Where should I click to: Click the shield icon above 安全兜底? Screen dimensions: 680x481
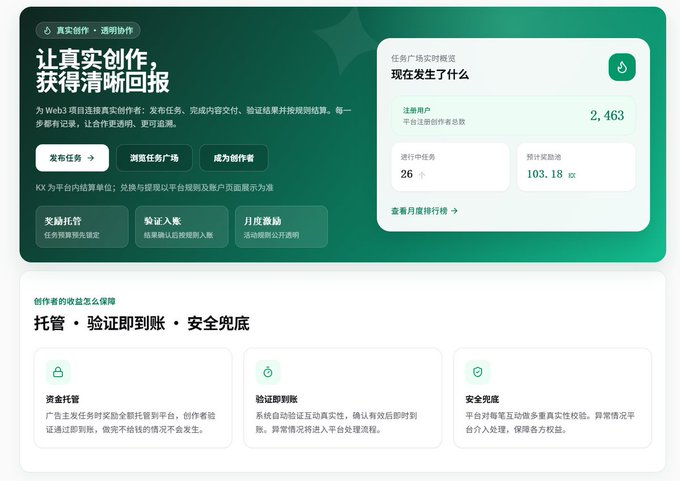[477, 372]
